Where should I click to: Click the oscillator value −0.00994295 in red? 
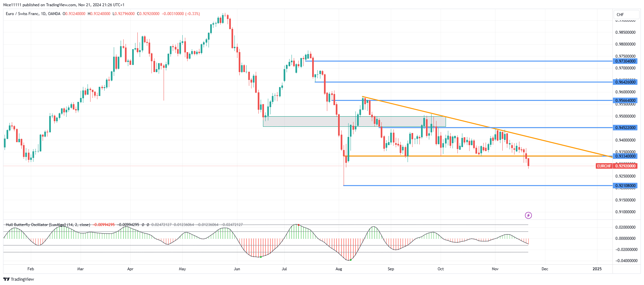[x=104, y=225]
